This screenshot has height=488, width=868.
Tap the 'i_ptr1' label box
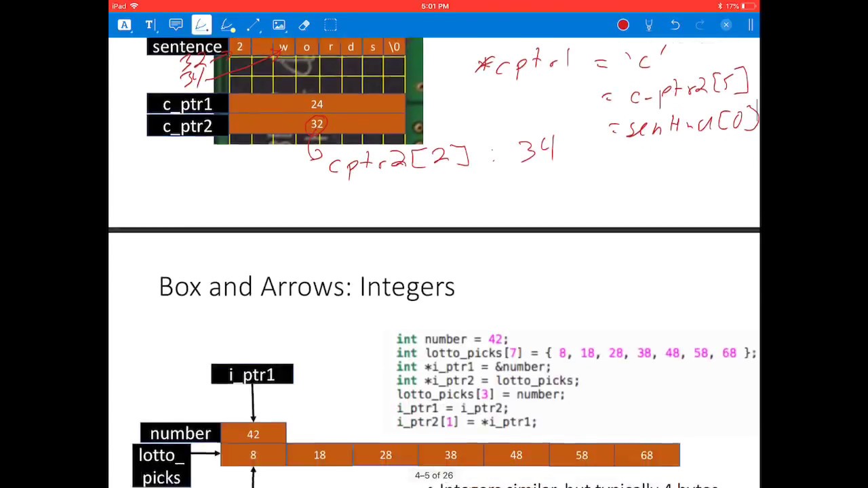click(x=252, y=374)
